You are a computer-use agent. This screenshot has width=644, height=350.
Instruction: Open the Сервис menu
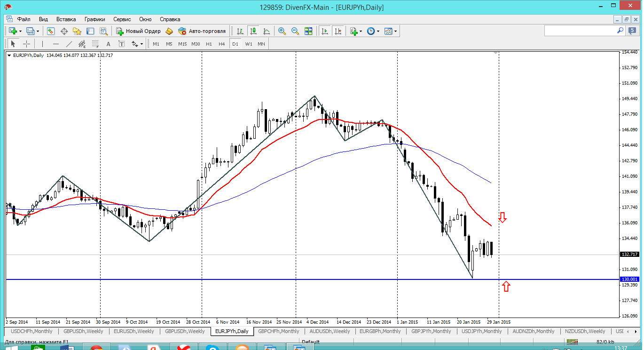point(122,19)
